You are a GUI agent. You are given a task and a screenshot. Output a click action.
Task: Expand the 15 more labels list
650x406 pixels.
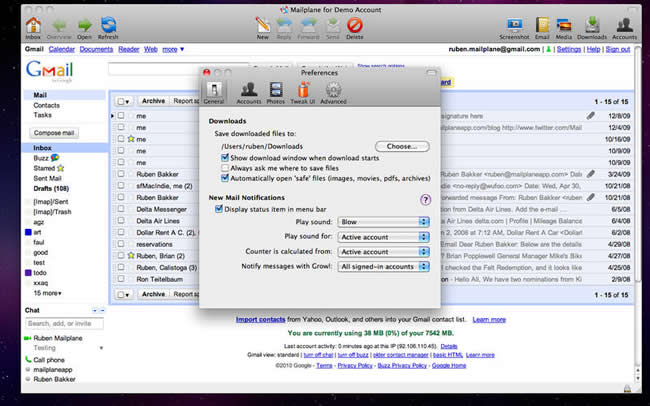click(48, 293)
